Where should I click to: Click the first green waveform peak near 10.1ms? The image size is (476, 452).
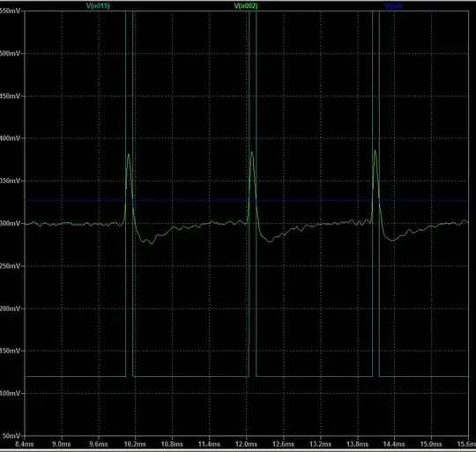click(x=128, y=155)
